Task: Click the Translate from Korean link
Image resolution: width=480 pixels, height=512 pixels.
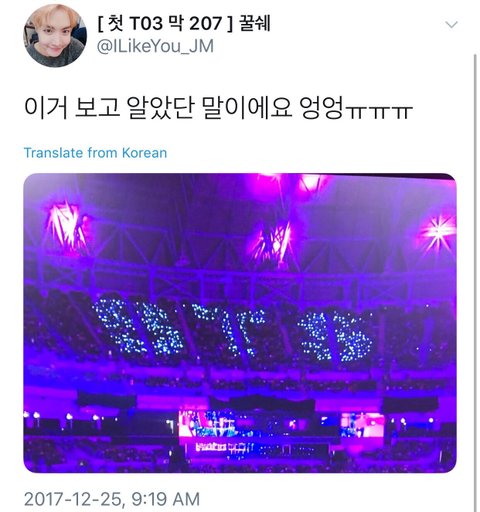Action: pos(95,153)
